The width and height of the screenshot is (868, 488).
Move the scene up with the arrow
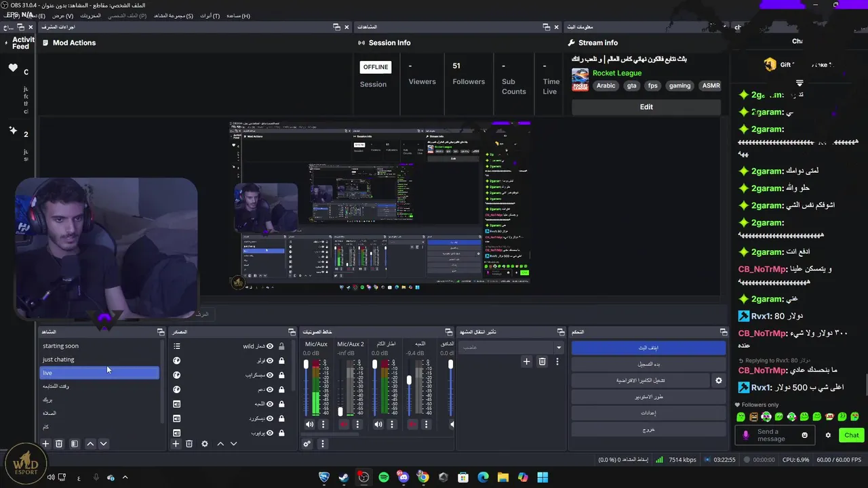tap(90, 444)
